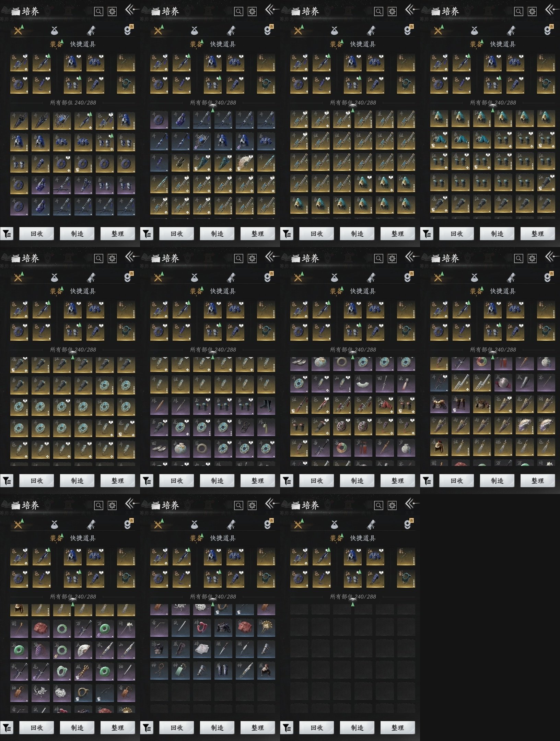This screenshot has width=560, height=741.
Task: Select the white paper folding fan
Action: (x=83, y=650)
